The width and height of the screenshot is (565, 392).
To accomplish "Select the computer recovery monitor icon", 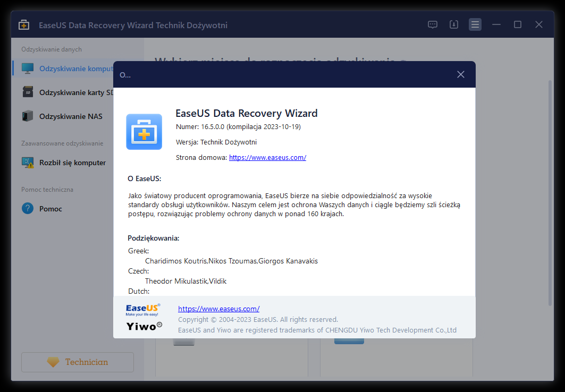I will click(28, 69).
